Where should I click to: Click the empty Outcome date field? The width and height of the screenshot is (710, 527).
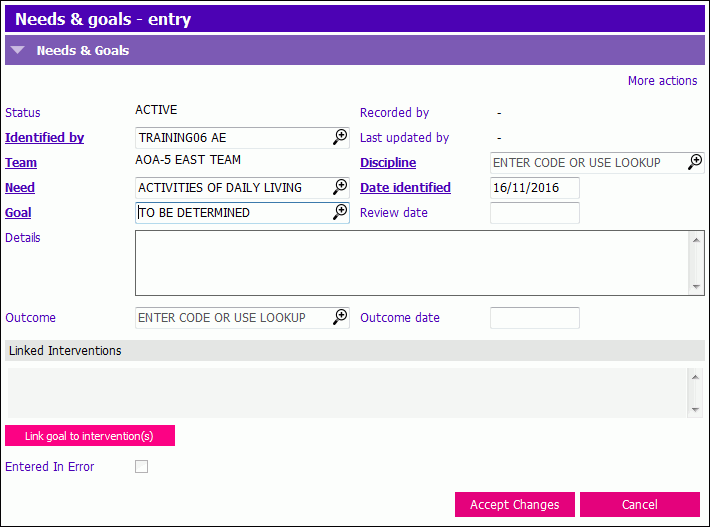[535, 317]
